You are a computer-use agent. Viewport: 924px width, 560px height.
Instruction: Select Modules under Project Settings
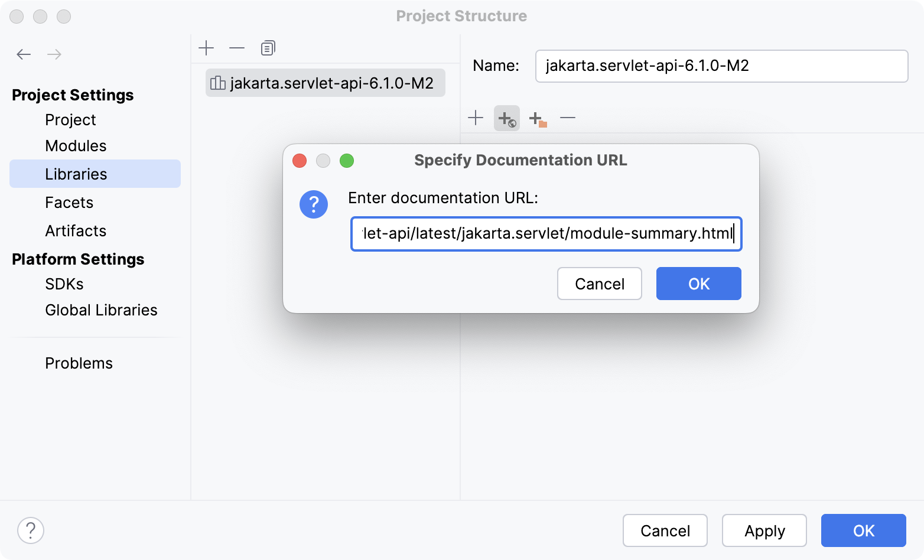76,146
